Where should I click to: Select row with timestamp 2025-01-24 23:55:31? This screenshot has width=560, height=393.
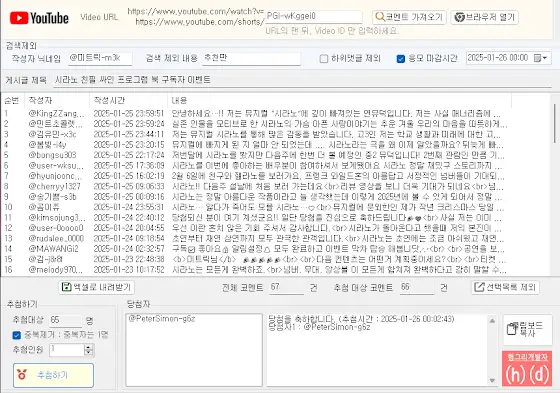[x=255, y=207]
